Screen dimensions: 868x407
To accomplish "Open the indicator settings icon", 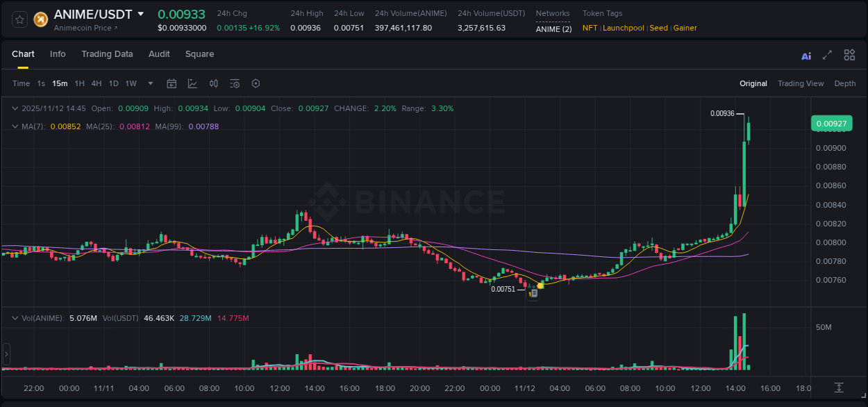I will [x=234, y=83].
